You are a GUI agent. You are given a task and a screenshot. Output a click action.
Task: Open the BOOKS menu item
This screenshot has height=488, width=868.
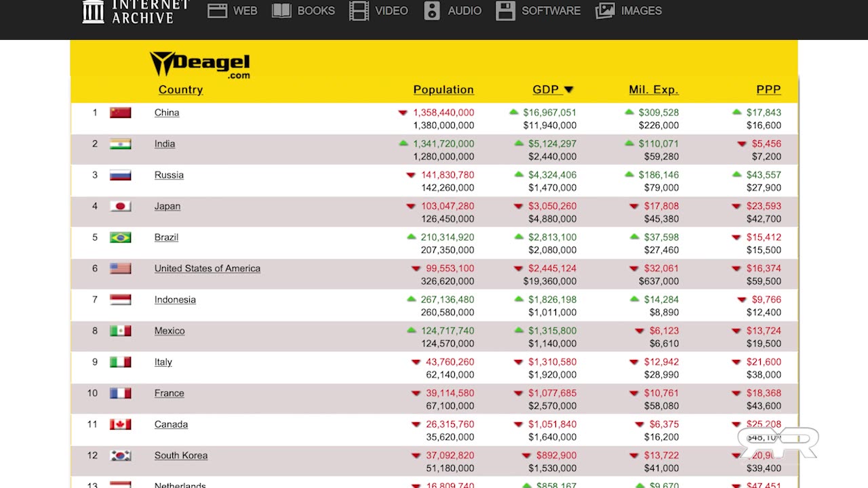pos(316,11)
